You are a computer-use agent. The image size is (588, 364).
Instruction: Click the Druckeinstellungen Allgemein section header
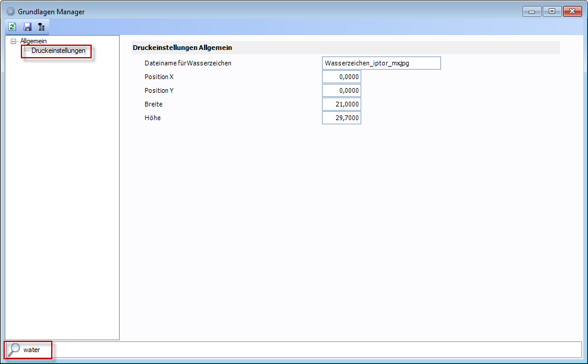(x=182, y=48)
